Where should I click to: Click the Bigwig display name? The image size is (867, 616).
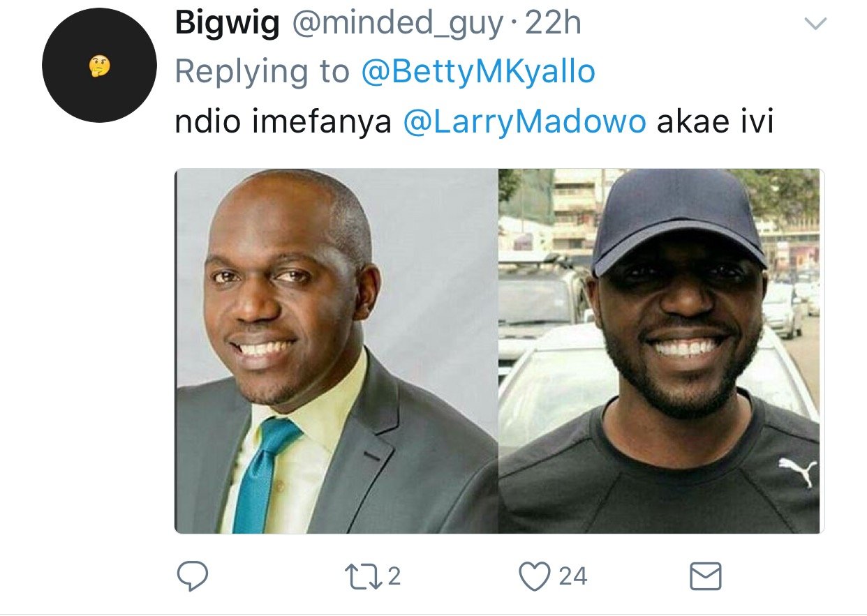228,24
